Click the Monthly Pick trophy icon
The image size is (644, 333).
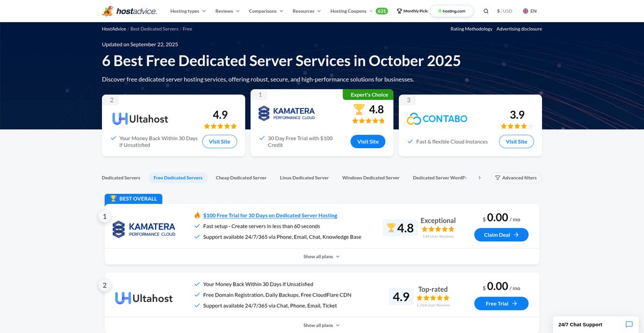tap(399, 11)
